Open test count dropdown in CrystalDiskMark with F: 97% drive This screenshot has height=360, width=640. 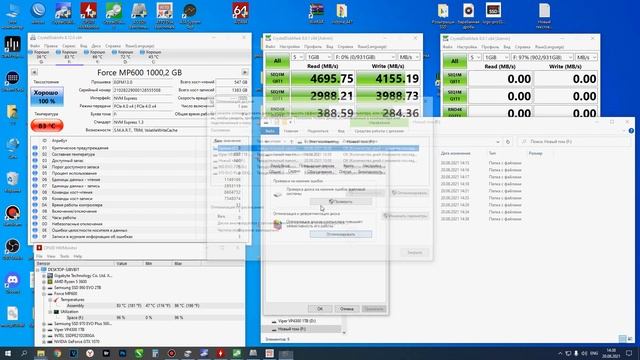click(x=475, y=58)
